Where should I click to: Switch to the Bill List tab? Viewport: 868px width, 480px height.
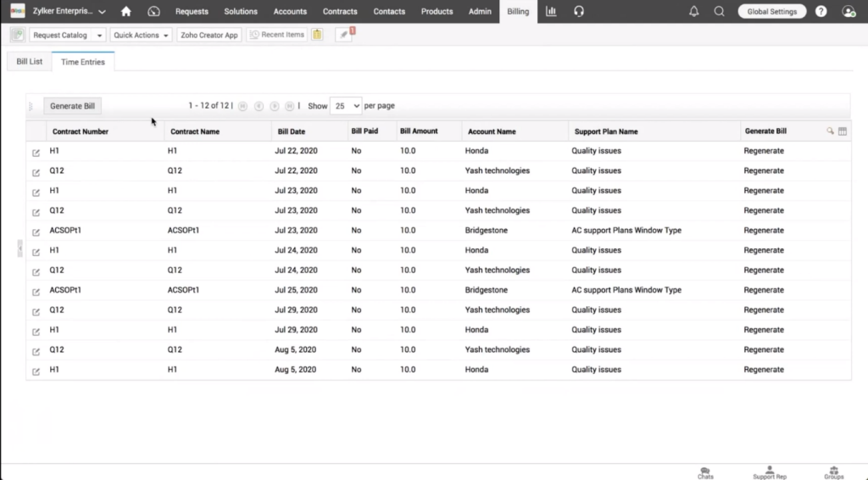[30, 62]
